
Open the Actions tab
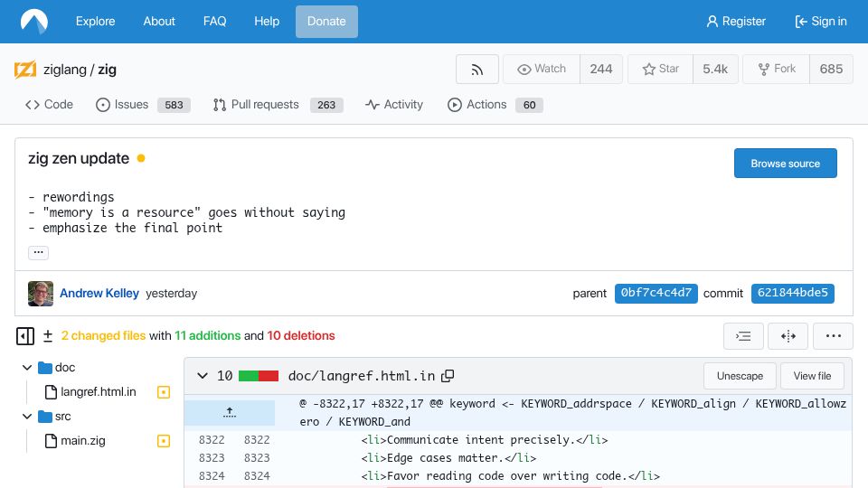pyautogui.click(x=495, y=105)
